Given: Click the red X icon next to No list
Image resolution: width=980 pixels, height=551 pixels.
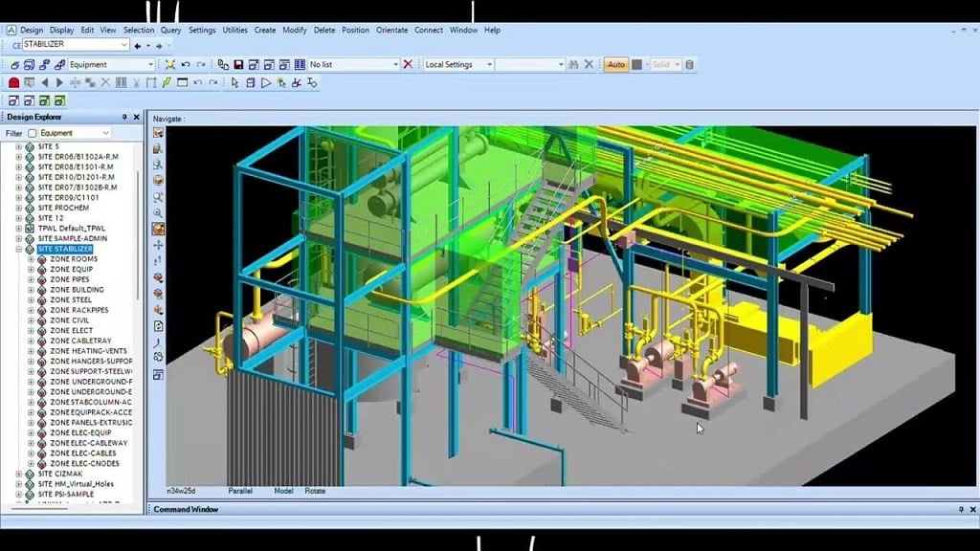Looking at the screenshot, I should (x=409, y=63).
